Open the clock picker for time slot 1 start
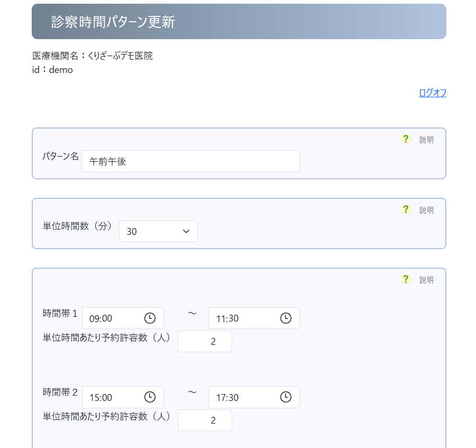The image size is (476, 448). coord(150,318)
